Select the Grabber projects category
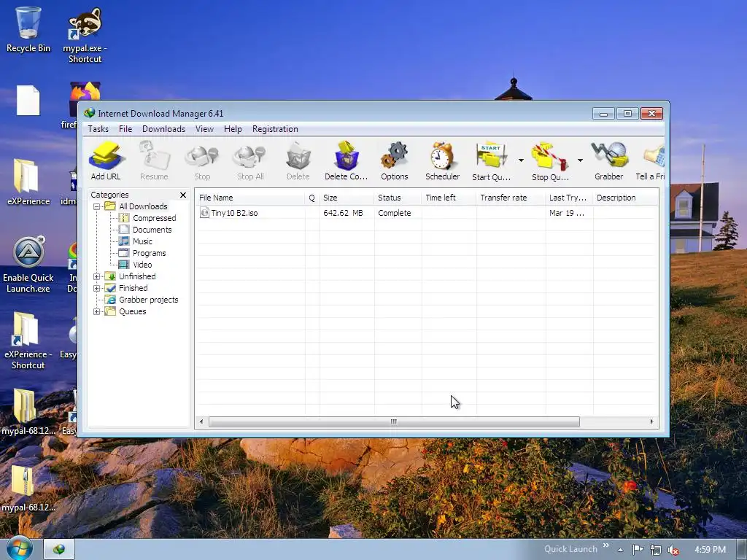Viewport: 747px width, 560px height. [x=148, y=300]
